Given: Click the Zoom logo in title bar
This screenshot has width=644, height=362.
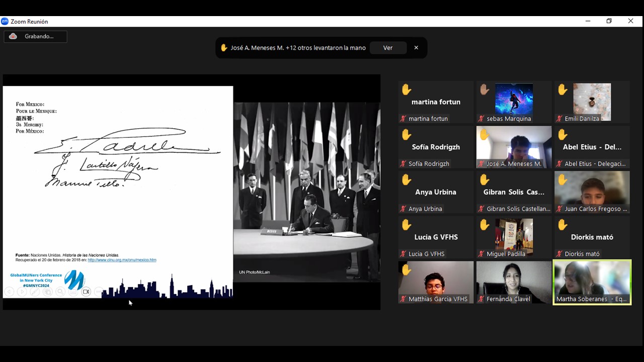Looking at the screenshot, I should 5,22.
